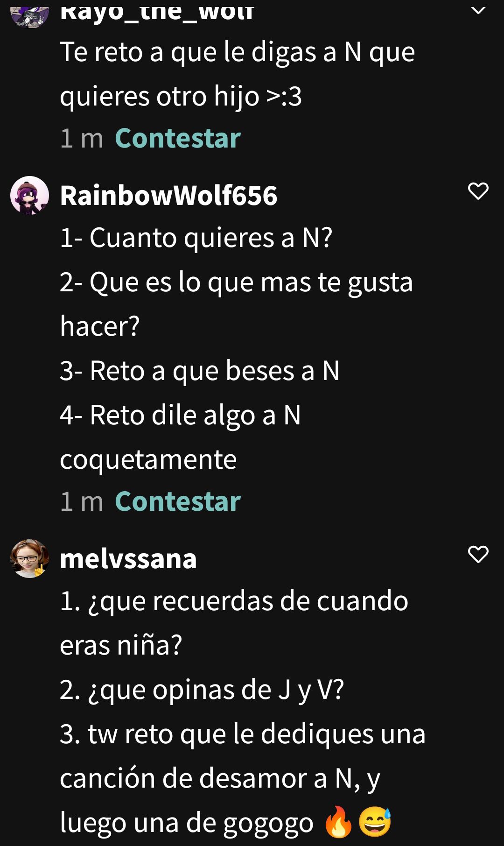Tap the sweating smile emoji
The width and height of the screenshot is (504, 846).
375,822
